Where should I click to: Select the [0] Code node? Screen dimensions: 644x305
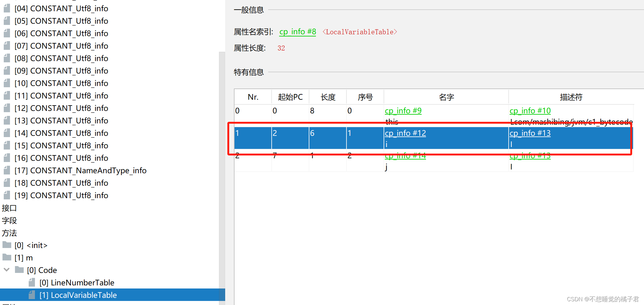[x=42, y=270]
